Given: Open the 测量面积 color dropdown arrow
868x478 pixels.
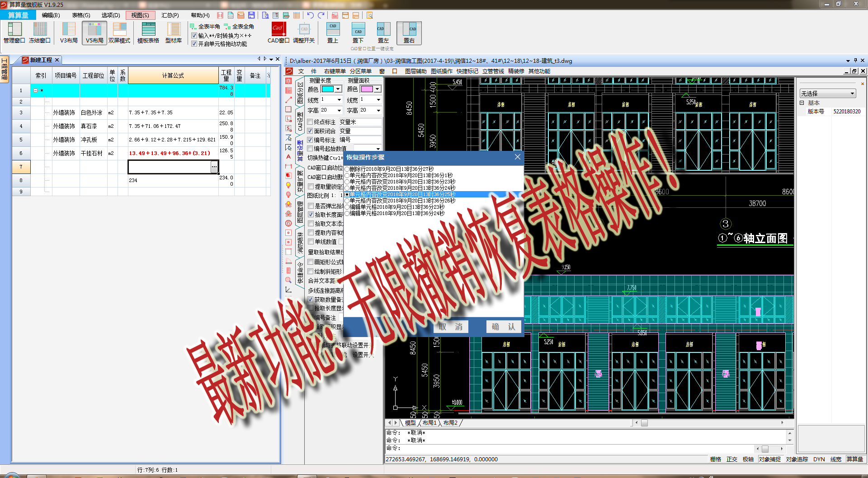Looking at the screenshot, I should tap(377, 89).
